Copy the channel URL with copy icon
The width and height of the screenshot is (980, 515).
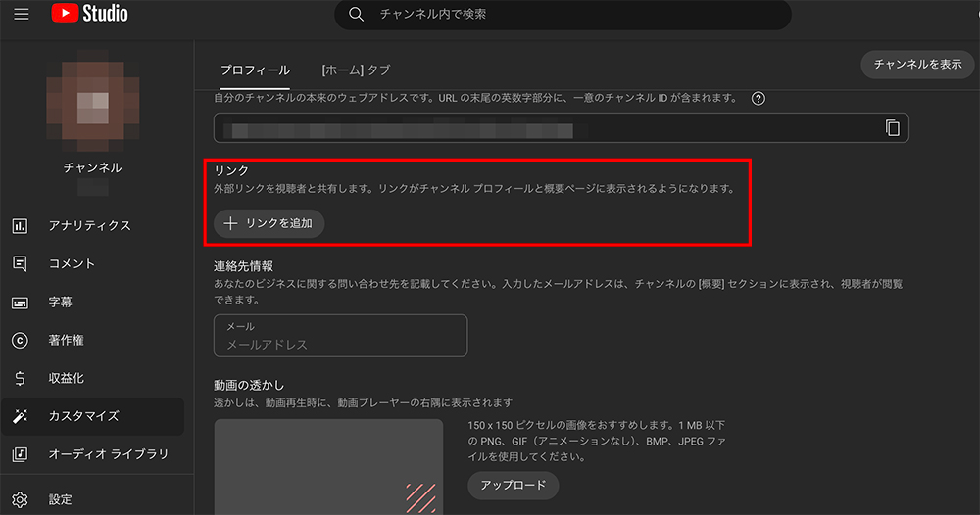point(893,128)
